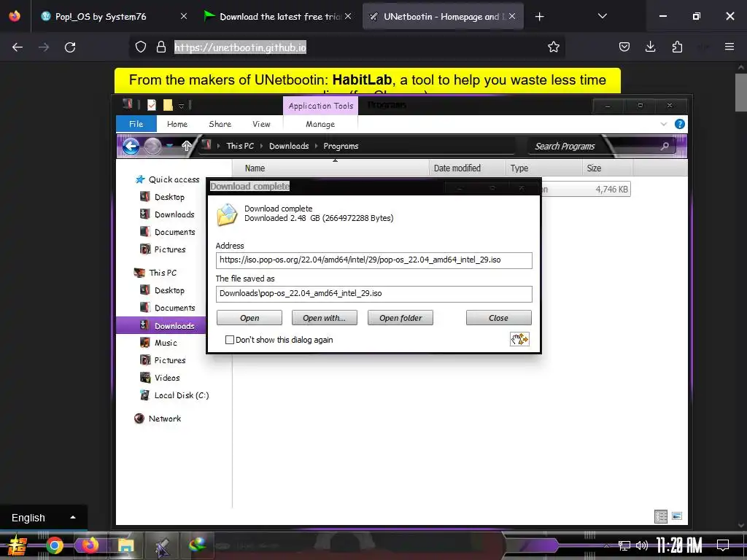Bookmark this page with the star icon
This screenshot has width=747, height=560.
[554, 47]
